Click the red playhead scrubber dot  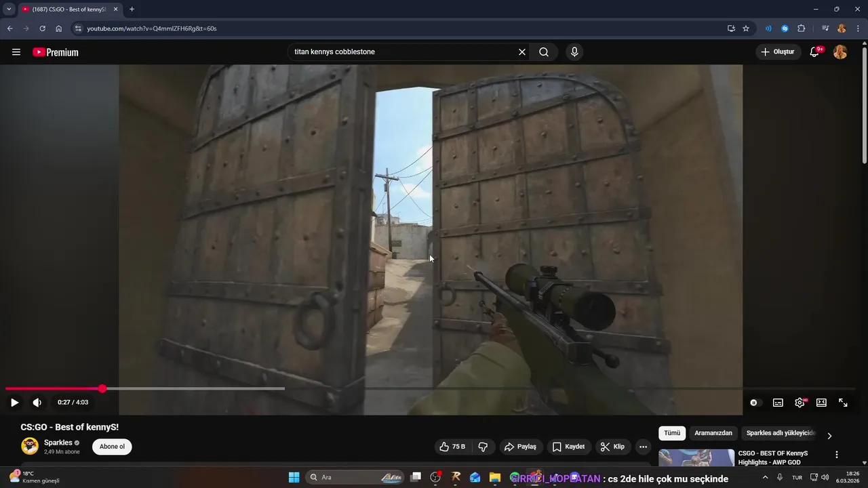click(x=102, y=388)
